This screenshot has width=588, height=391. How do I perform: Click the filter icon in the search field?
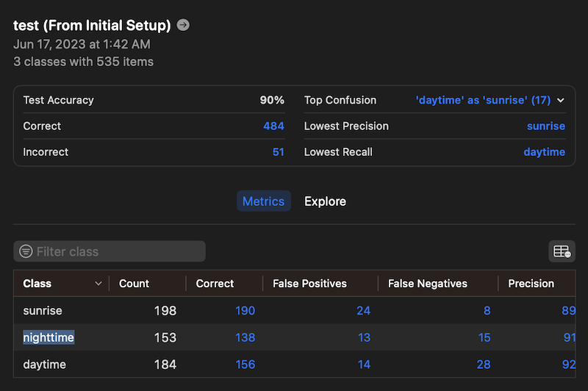(x=26, y=251)
